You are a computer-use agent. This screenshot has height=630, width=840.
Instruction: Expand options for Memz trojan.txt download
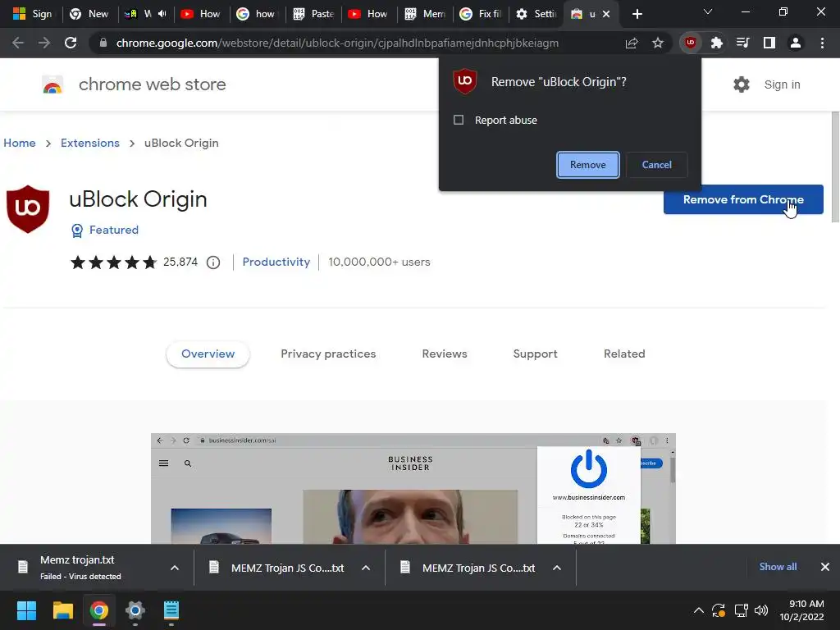pyautogui.click(x=175, y=568)
